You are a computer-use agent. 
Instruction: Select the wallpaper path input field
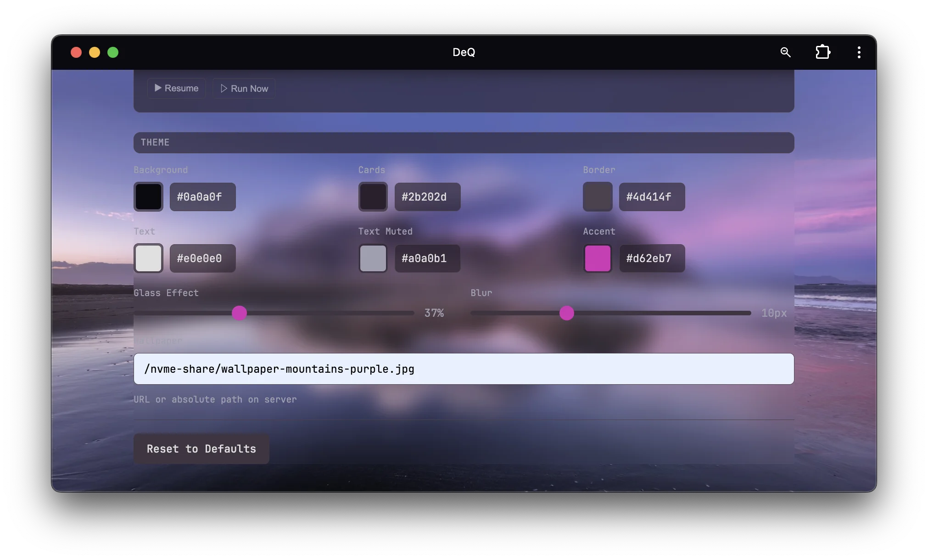pyautogui.click(x=464, y=368)
